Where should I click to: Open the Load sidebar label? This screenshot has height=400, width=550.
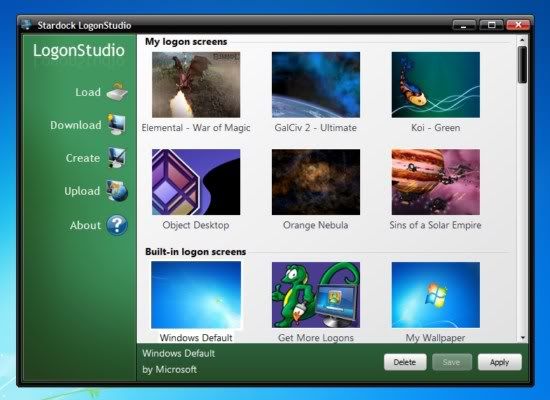pos(88,92)
